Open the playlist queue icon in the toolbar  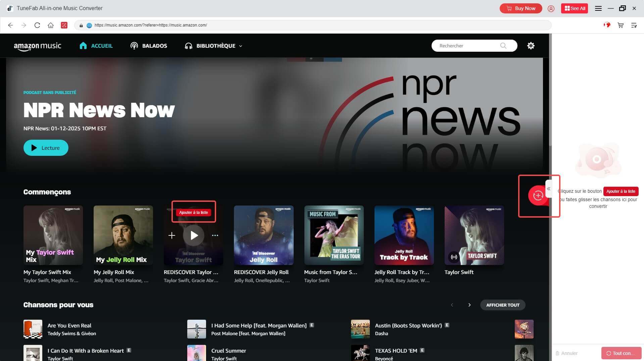pyautogui.click(x=634, y=25)
